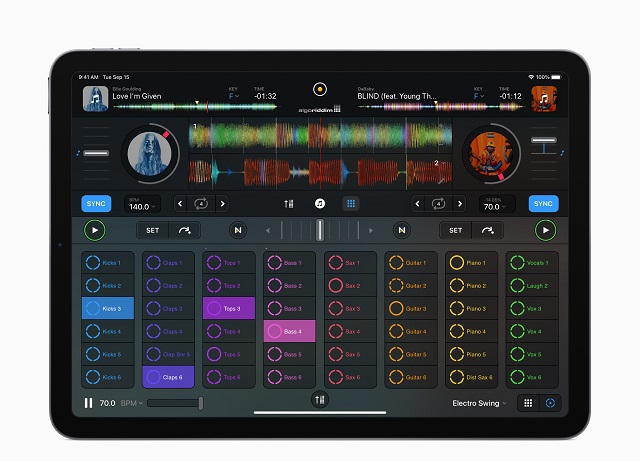Open the mixer faders view icon
Viewport: 640px width, 461px height.
[289, 203]
